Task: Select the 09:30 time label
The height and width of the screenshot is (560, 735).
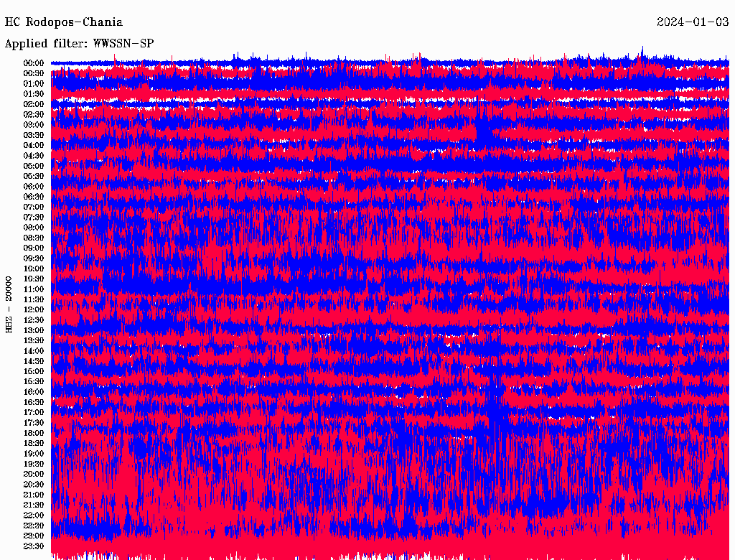Action: point(34,258)
